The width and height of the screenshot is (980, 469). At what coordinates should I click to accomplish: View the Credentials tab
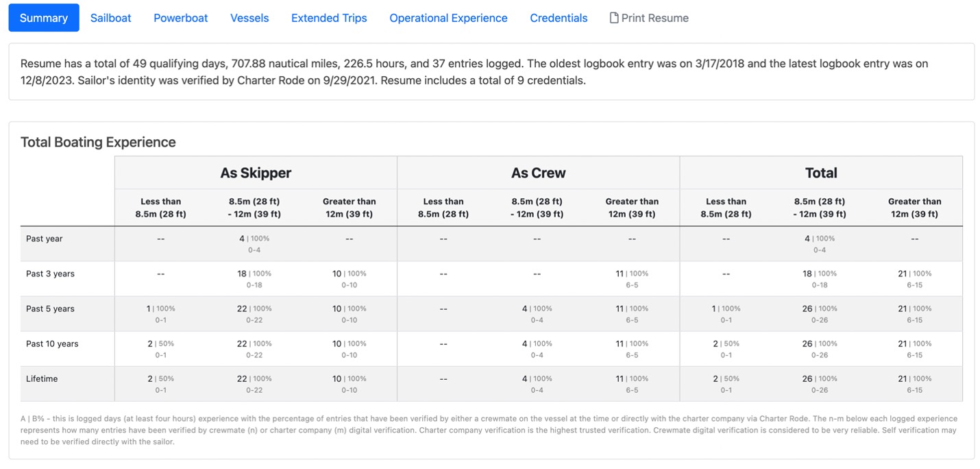coord(559,18)
